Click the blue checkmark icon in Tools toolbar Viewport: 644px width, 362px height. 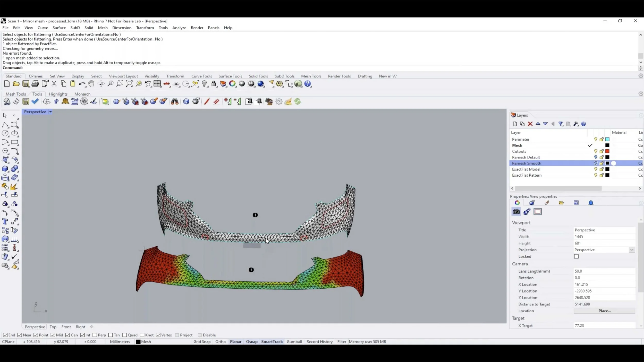[x=35, y=101]
